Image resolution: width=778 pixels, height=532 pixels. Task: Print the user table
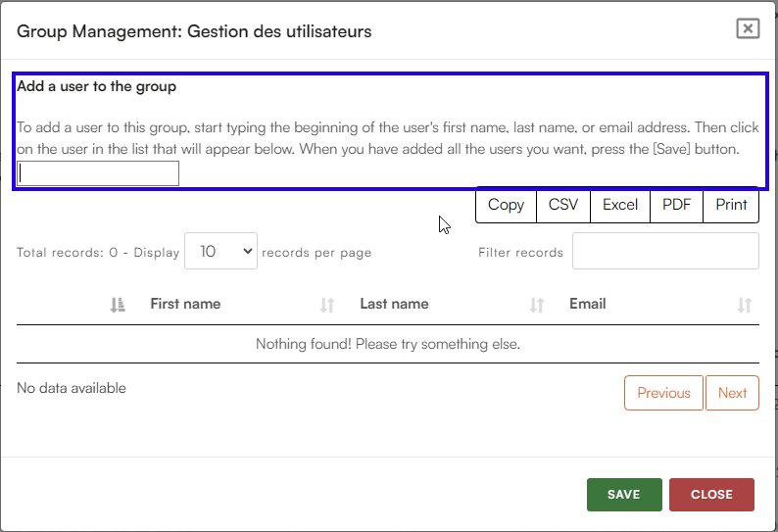tap(731, 205)
